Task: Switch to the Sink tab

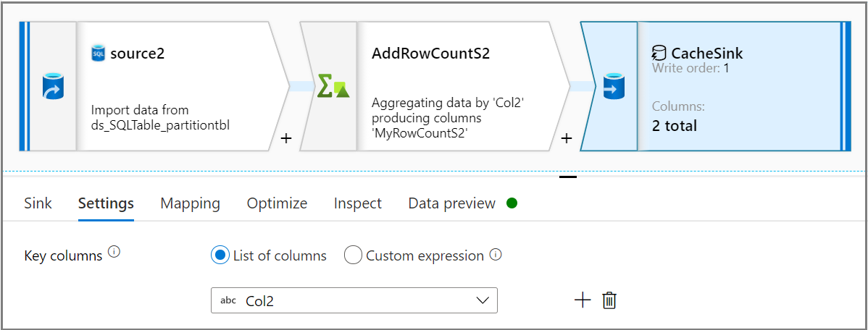Action: tap(38, 203)
